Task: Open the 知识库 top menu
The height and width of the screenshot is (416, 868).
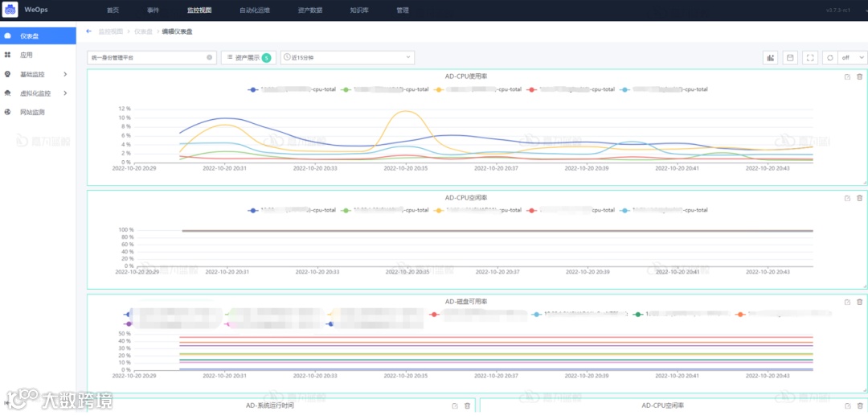Action: pyautogui.click(x=359, y=10)
